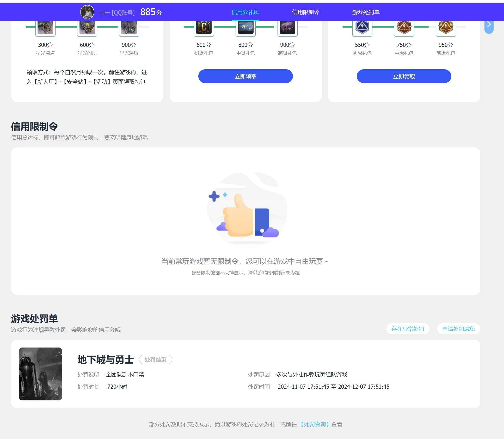Click the 800分 中级礼包 weapon XP icon
This screenshot has height=440, width=504.
(x=245, y=28)
